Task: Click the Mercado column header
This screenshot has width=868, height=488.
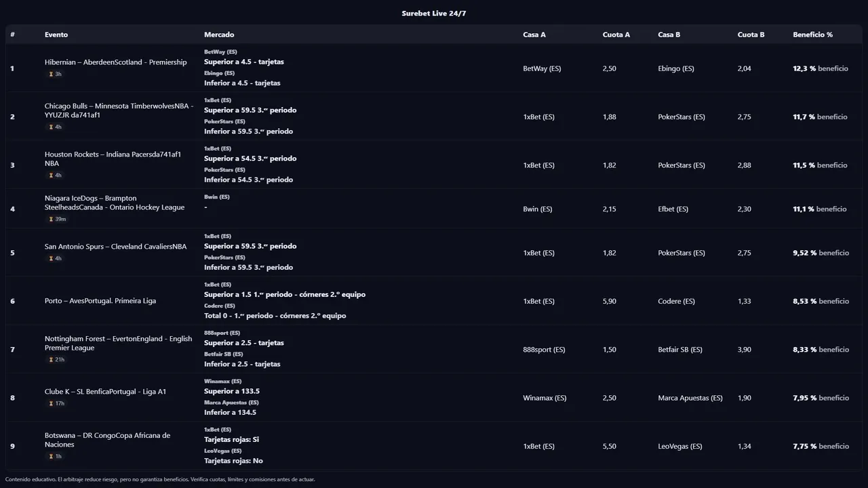Action: tap(219, 35)
